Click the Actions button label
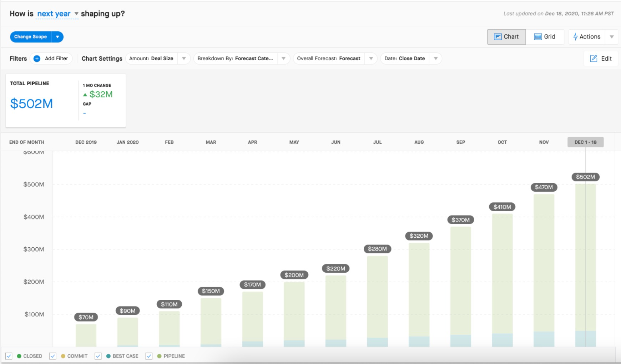The width and height of the screenshot is (621, 364). pyautogui.click(x=590, y=37)
